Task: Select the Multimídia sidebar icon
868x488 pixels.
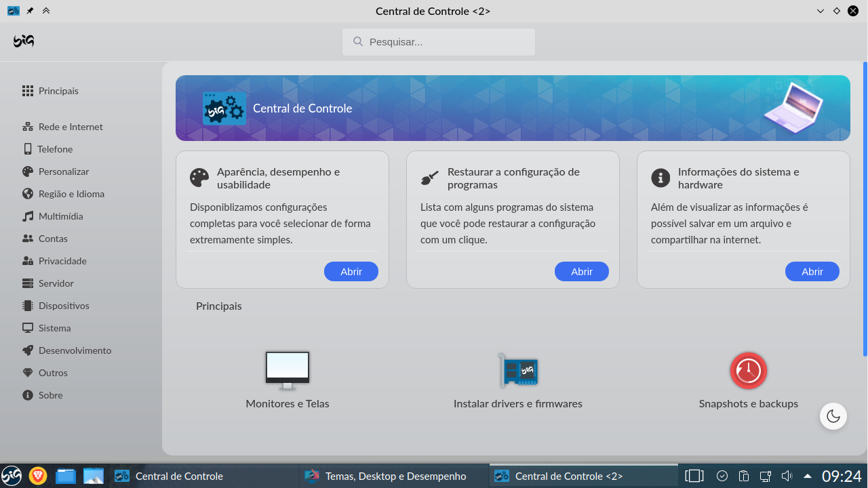Action: (28, 216)
